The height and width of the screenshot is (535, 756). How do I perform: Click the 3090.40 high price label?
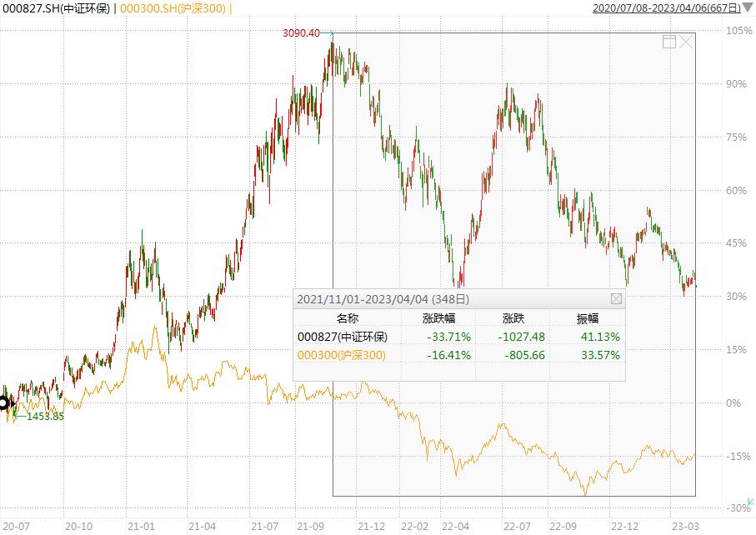tap(302, 33)
